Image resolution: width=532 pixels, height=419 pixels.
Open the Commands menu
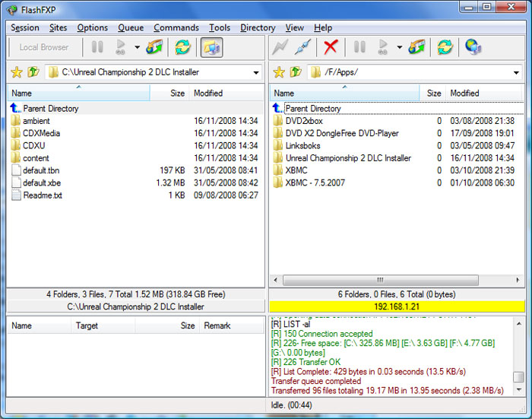(176, 27)
